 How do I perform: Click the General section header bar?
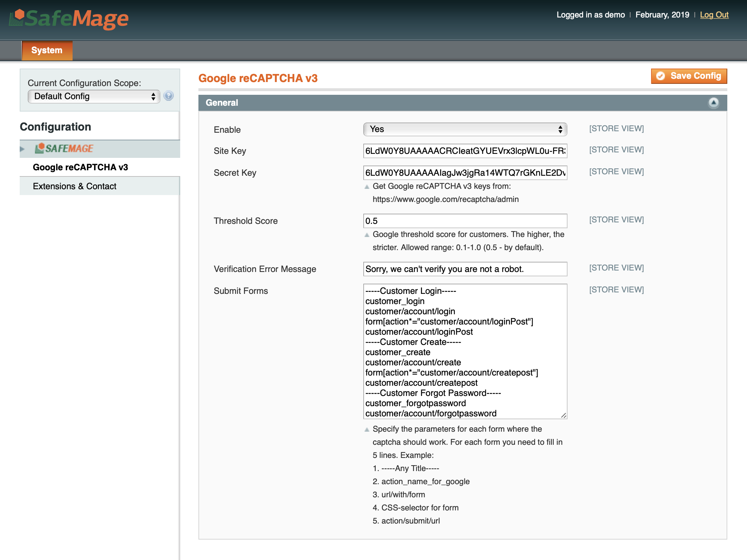(462, 103)
